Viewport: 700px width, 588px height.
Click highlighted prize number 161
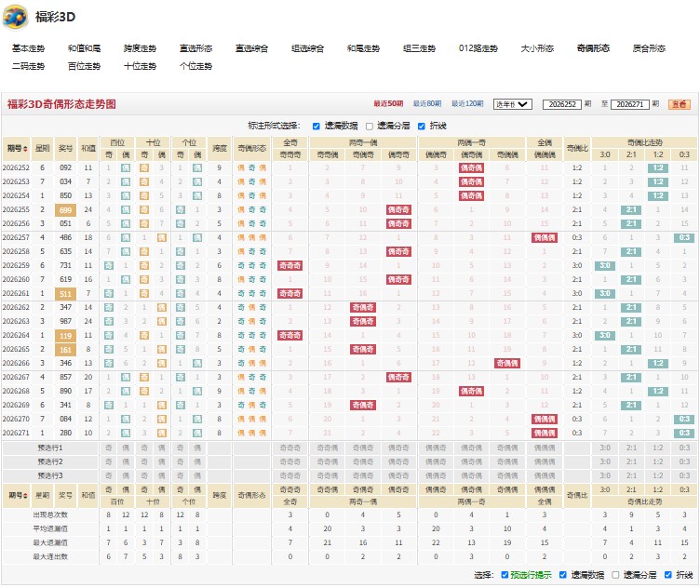[65, 350]
